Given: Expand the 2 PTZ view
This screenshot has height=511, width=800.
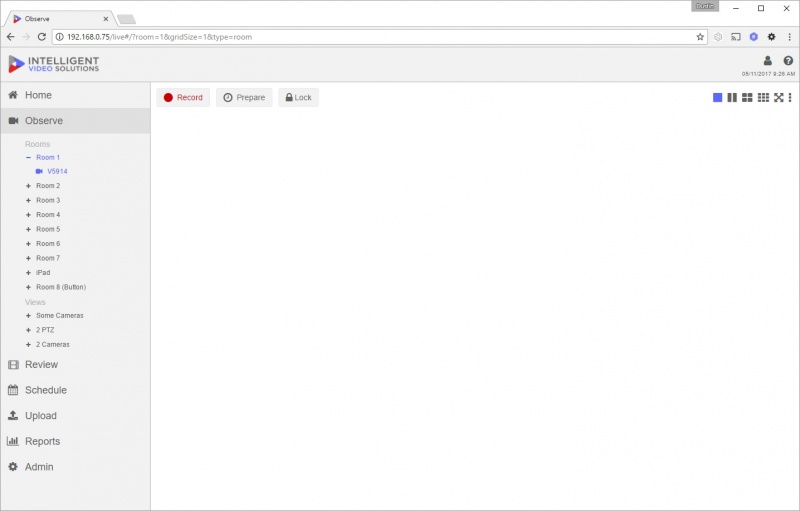Looking at the screenshot, I should (29, 330).
